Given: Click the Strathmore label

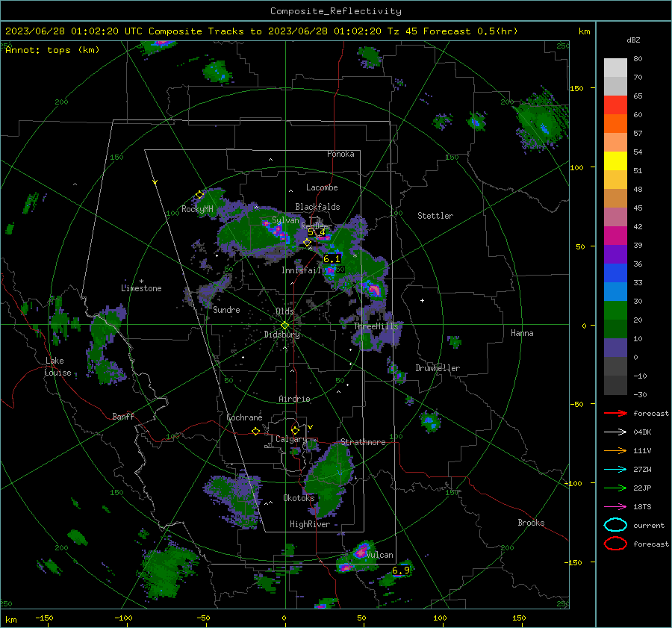Looking at the screenshot, I should click(363, 442).
